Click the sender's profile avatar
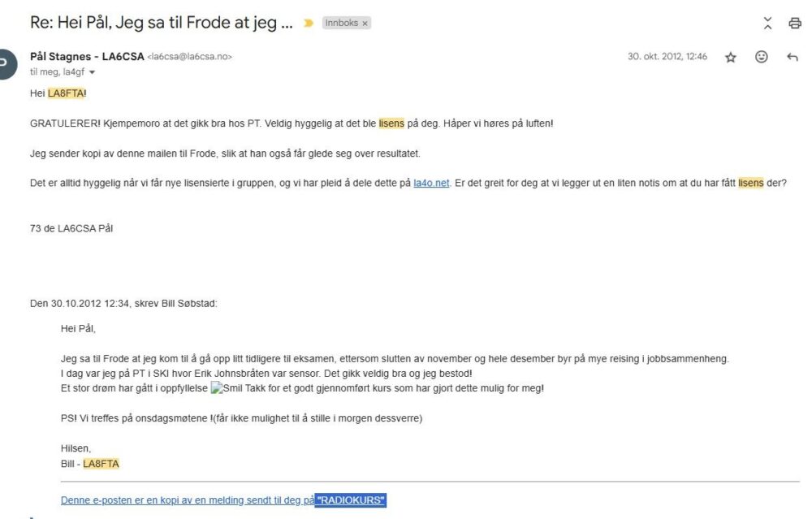The image size is (812, 519). point(6,64)
